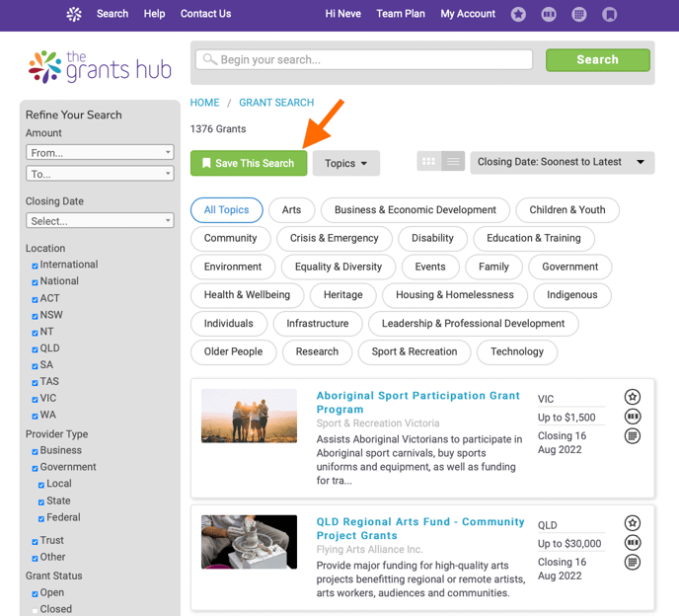The width and height of the screenshot is (679, 616).
Task: Click the Save This Search button
Action: [x=249, y=163]
